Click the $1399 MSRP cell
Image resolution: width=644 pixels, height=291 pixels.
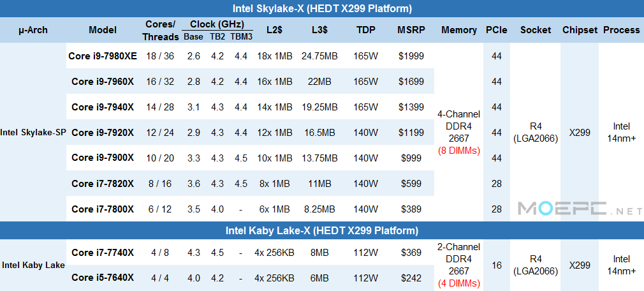(x=411, y=107)
